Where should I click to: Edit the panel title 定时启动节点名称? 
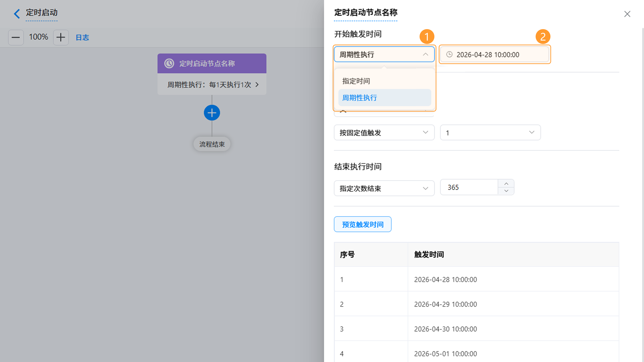pyautogui.click(x=365, y=13)
